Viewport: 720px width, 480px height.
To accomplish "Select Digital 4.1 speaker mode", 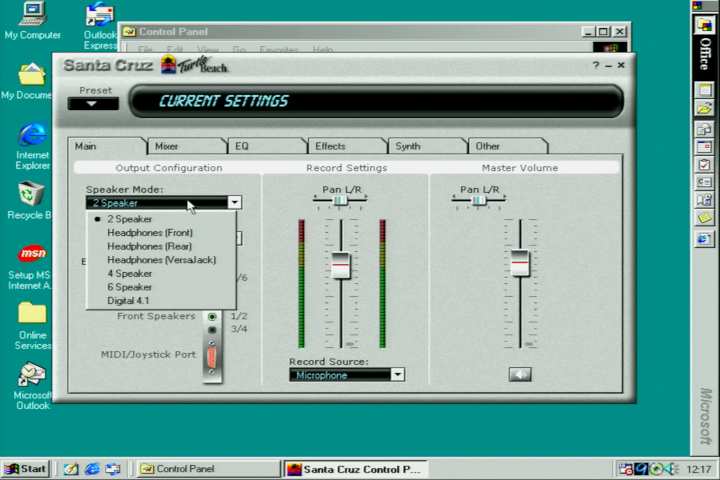I will (161, 301).
